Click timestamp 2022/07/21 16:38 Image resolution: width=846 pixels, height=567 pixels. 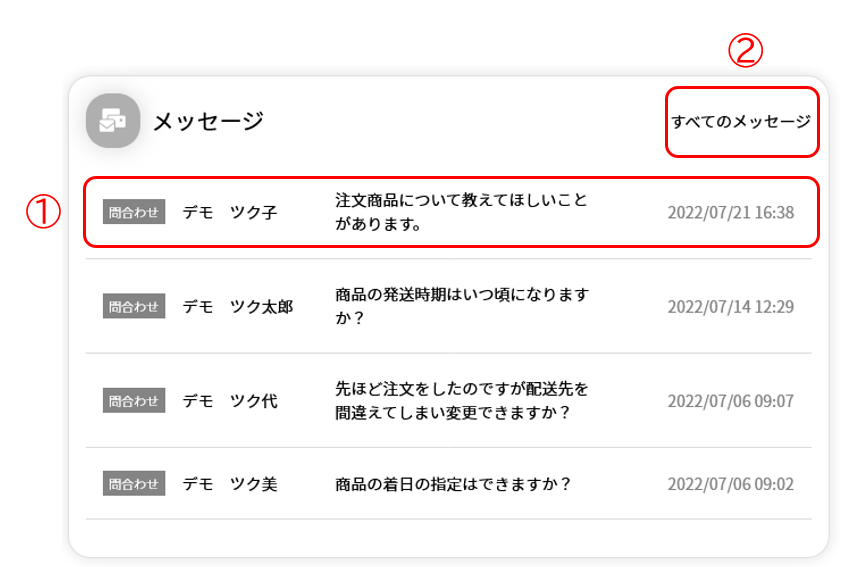pyautogui.click(x=731, y=213)
